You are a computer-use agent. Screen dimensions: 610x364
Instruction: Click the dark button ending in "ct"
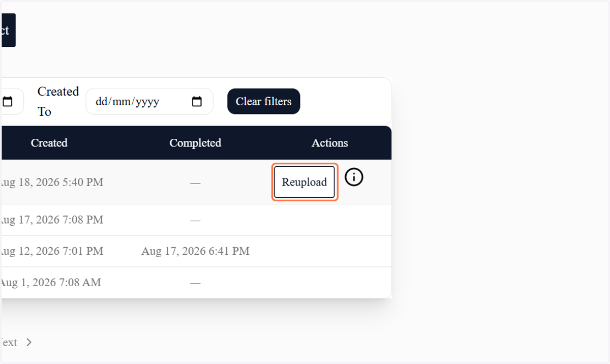(x=8, y=31)
